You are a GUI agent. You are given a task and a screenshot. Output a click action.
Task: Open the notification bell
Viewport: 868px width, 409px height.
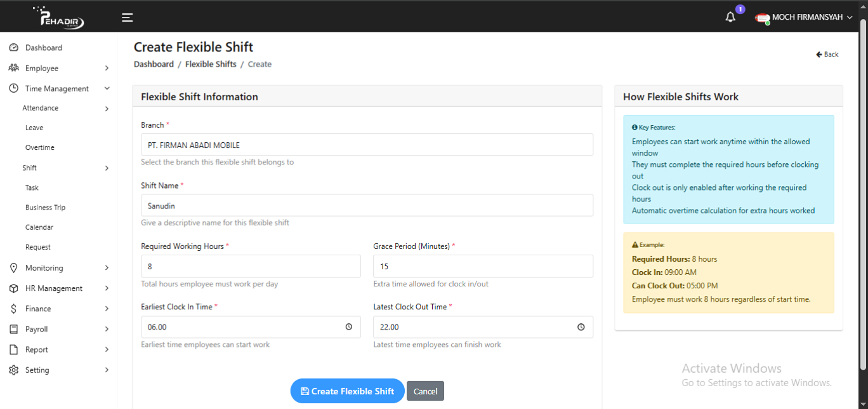tap(730, 17)
